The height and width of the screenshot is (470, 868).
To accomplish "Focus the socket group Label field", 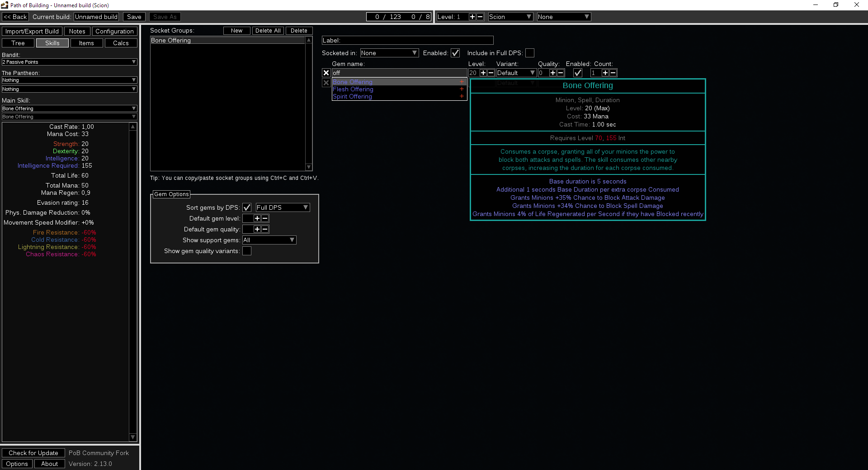I will (x=408, y=40).
